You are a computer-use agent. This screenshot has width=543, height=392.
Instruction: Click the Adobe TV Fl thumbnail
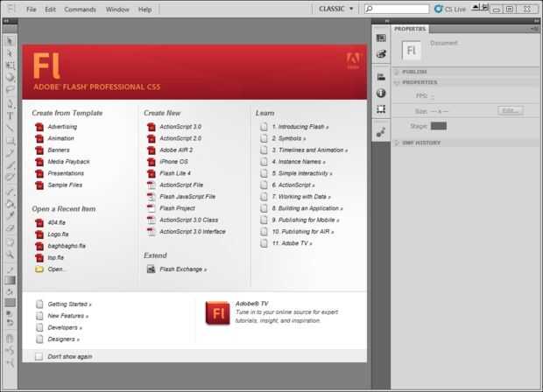217,313
